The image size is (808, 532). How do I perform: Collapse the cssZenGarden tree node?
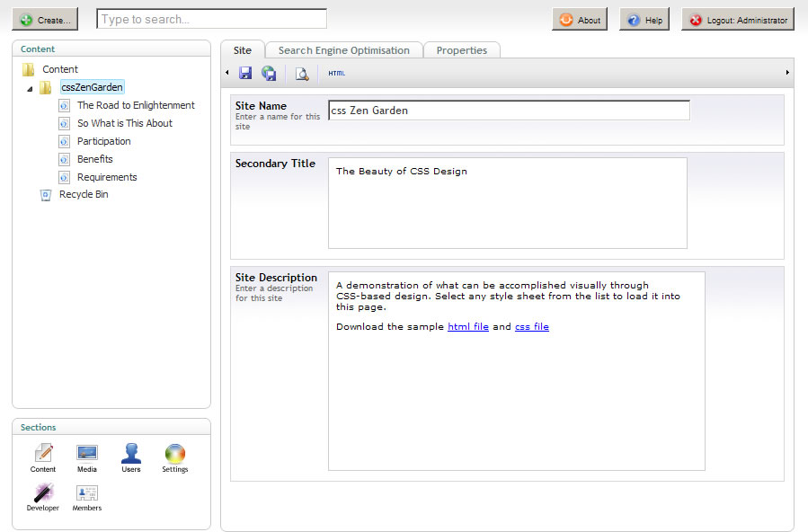(x=30, y=89)
